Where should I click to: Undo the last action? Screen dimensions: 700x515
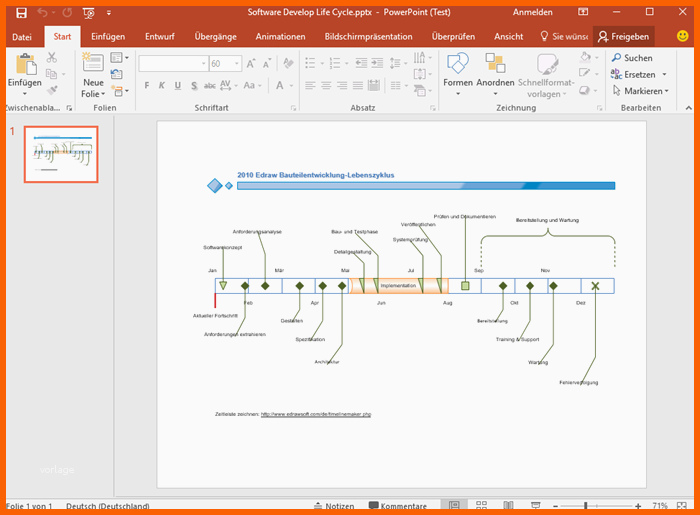tap(42, 12)
